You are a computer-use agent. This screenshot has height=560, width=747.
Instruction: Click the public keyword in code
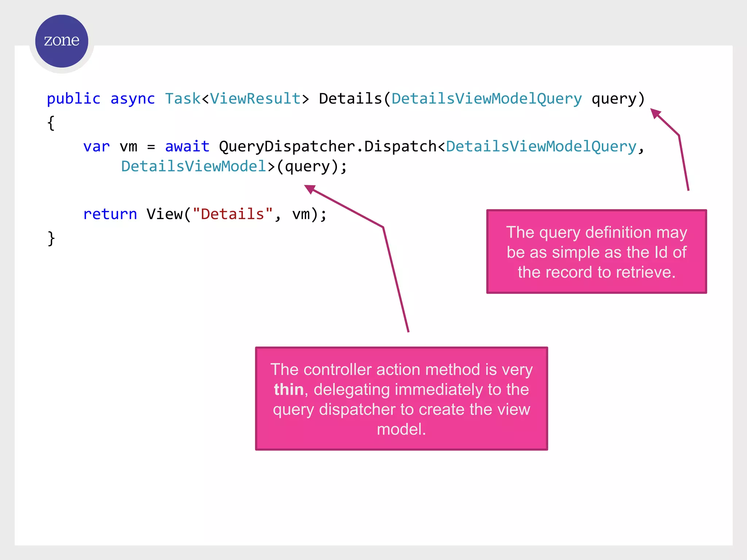73,99
